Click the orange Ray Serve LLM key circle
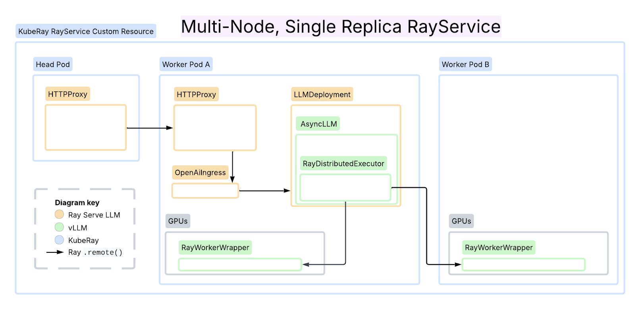Screen dimensions: 644x317 tap(59, 214)
